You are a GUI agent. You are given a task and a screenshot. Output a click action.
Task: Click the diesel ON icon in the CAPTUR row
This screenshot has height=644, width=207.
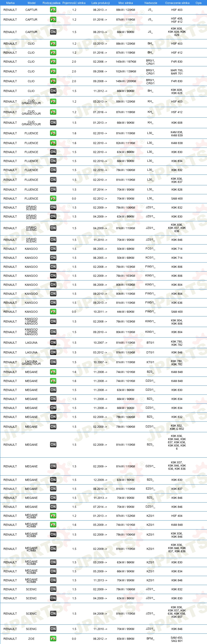coord(53,32)
